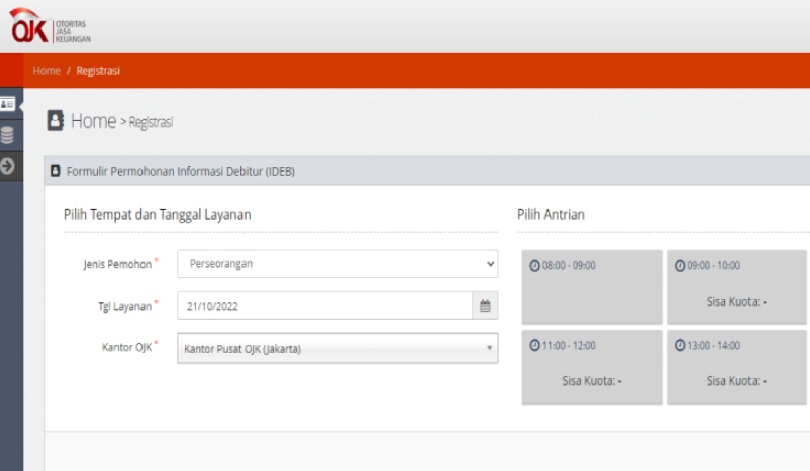Open the ID card sidebar icon
The width and height of the screenshot is (810, 471).
pyautogui.click(x=9, y=105)
